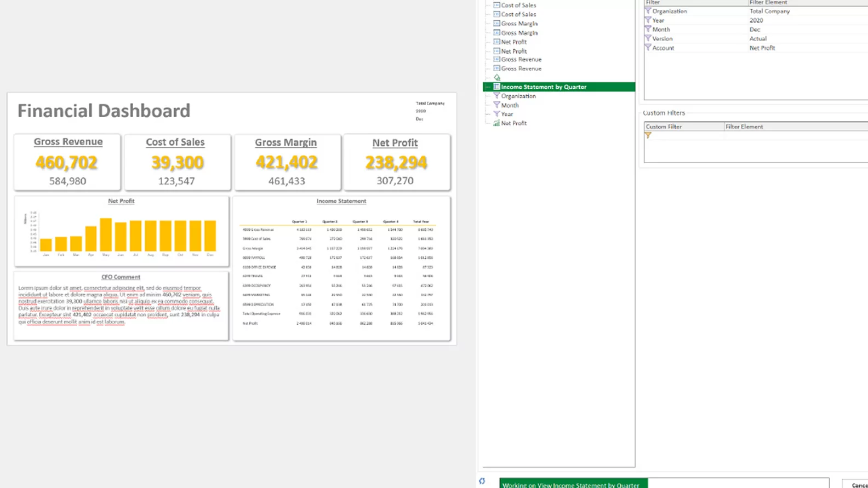
Task: Click the Net Profit bar chart
Action: pyautogui.click(x=121, y=232)
